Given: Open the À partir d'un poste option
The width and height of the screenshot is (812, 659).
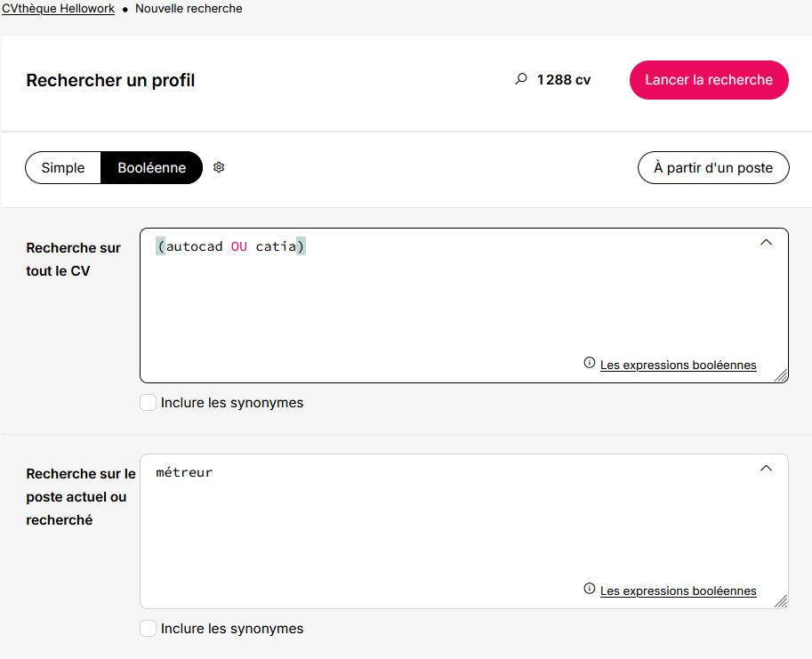Looking at the screenshot, I should click(713, 168).
